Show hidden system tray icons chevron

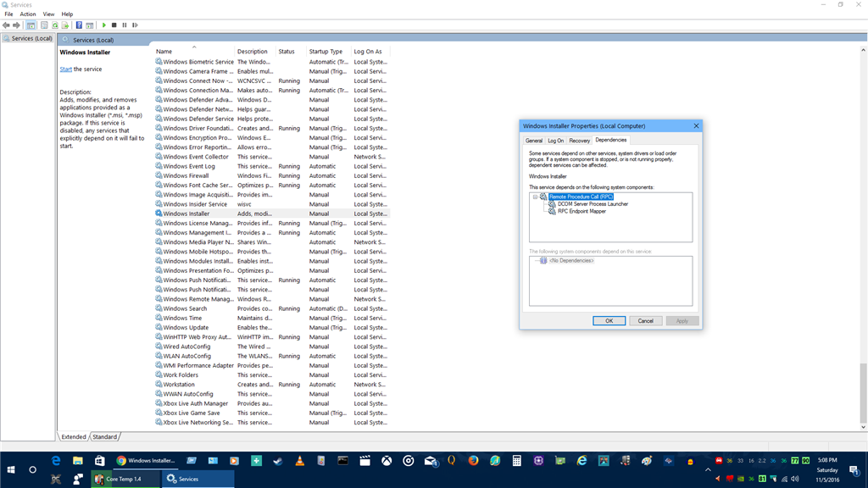pyautogui.click(x=708, y=469)
